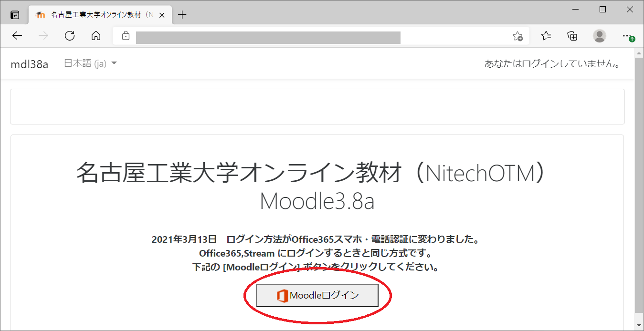This screenshot has height=331, width=644.
Task: Click the 下記の [Moodleログイン] instruction line
Action: [x=316, y=267]
